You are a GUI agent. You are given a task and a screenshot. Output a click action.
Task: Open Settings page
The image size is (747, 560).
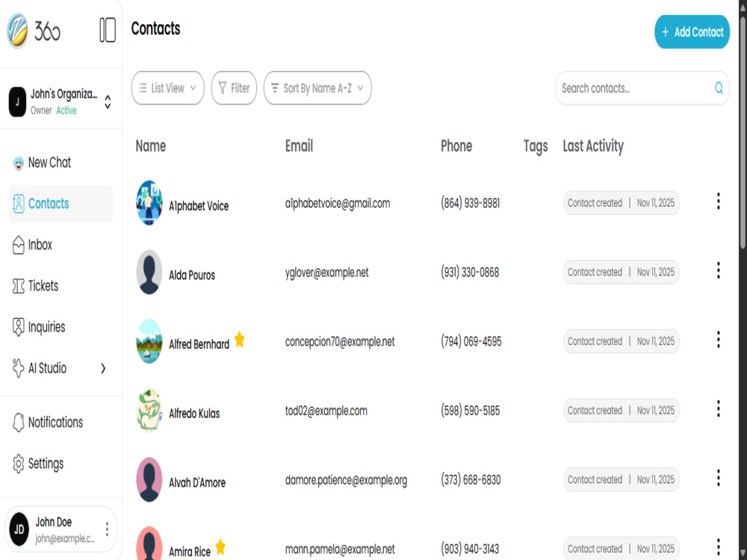coord(61,464)
